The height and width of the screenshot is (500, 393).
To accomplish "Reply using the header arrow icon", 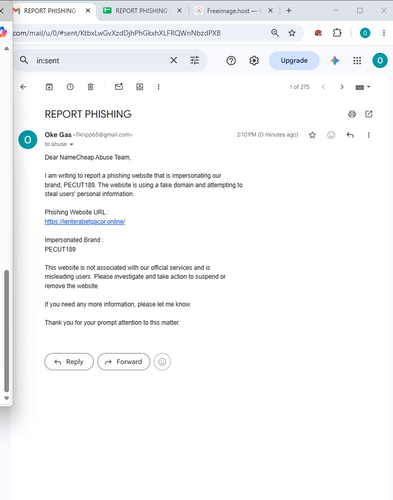I will [x=350, y=135].
